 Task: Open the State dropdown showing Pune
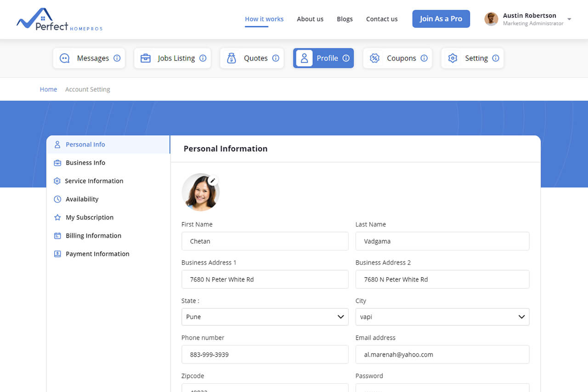click(265, 317)
